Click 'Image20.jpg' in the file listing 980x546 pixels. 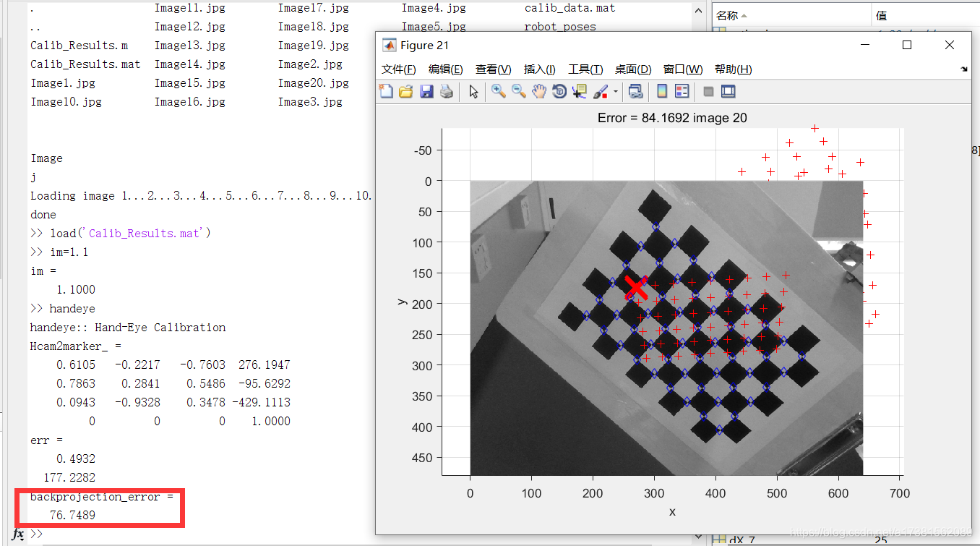point(313,83)
